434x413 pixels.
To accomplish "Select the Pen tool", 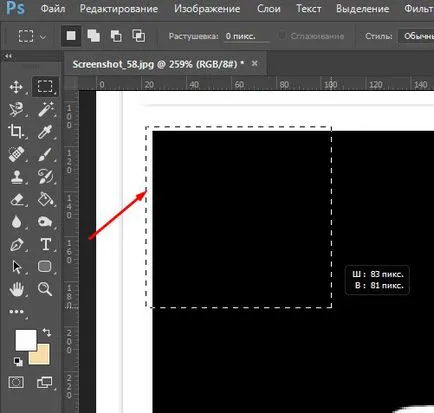I will pos(16,245).
